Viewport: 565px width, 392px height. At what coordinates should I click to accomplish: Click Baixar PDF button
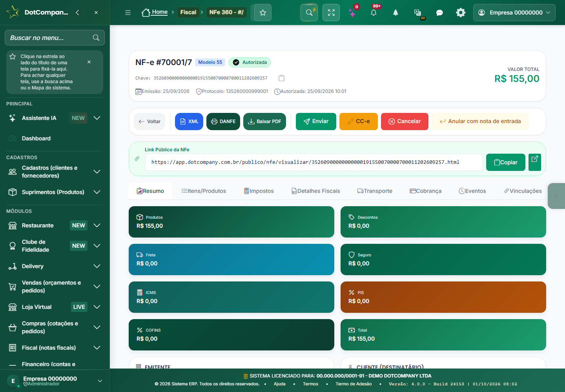(264, 122)
